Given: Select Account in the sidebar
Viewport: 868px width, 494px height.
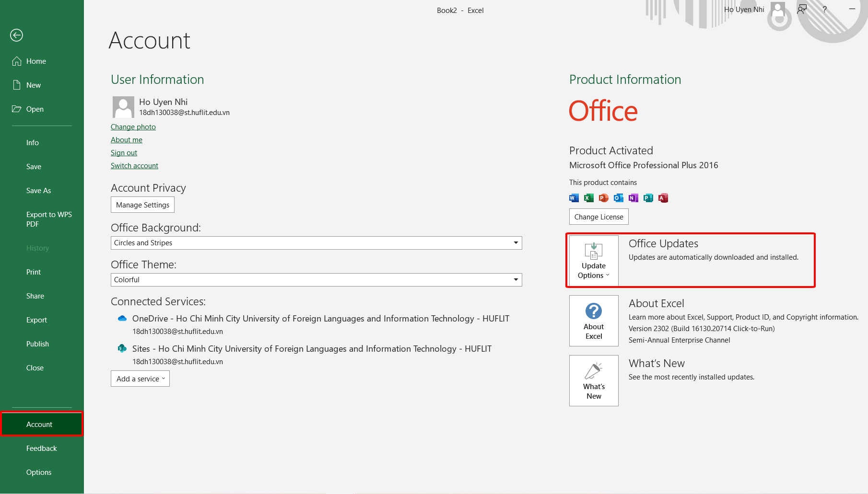Looking at the screenshot, I should [x=39, y=424].
